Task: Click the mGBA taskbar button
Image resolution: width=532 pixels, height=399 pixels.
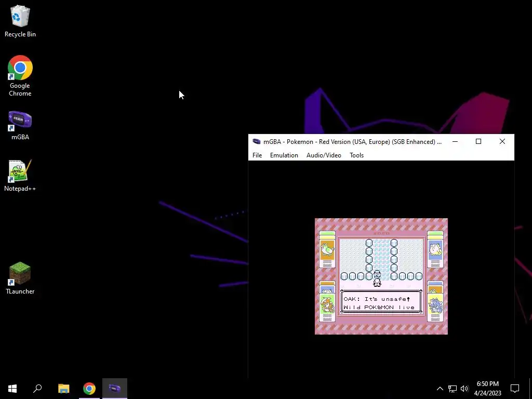Action: (x=115, y=389)
